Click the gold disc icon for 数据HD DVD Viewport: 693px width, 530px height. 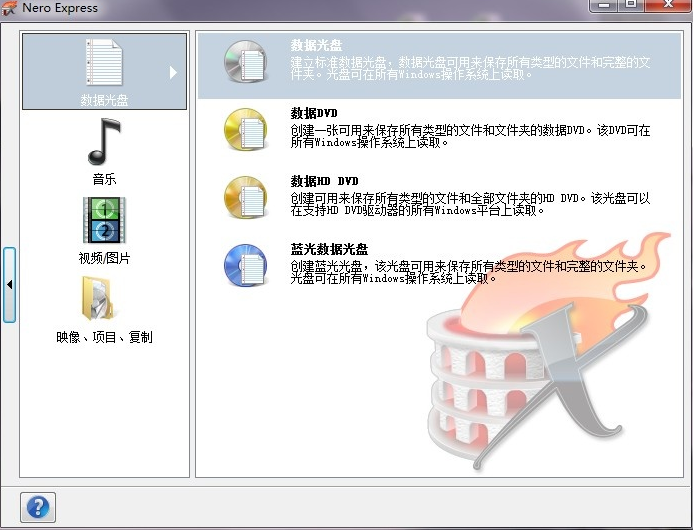click(244, 196)
